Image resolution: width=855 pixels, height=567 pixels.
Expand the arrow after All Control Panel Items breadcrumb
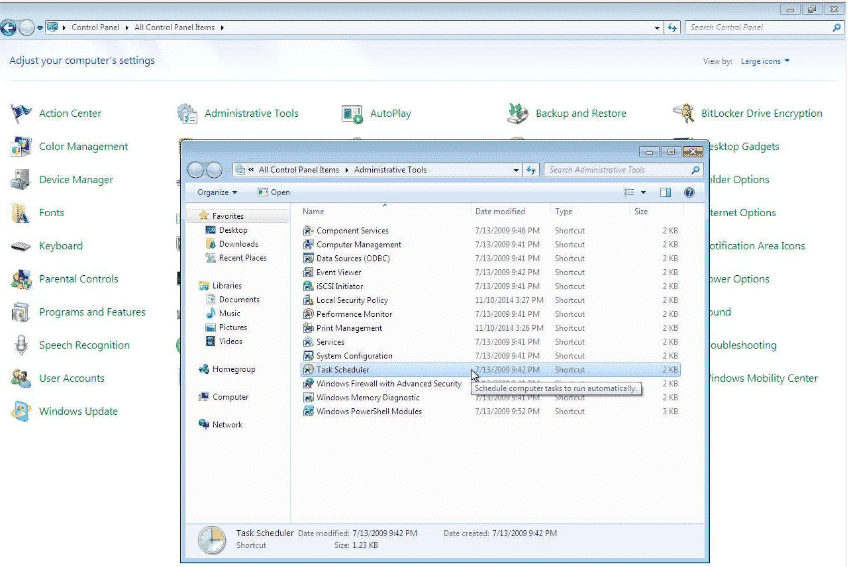(x=222, y=27)
